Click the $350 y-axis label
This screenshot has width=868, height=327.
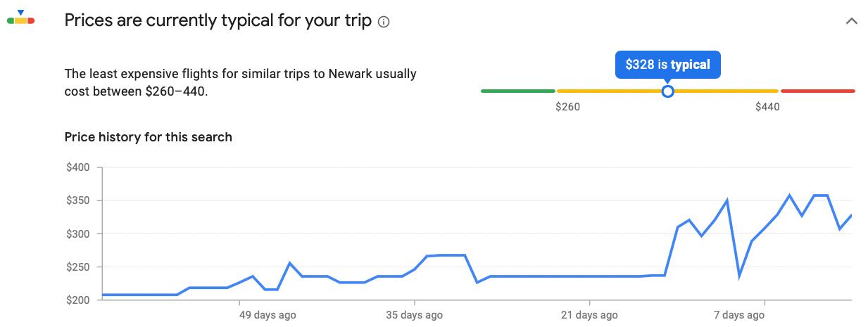click(77, 200)
